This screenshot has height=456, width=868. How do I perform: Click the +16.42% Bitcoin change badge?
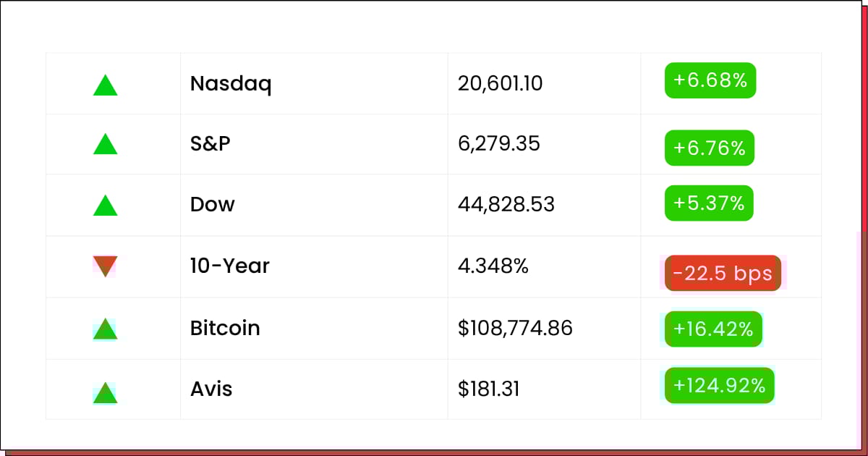click(x=713, y=329)
